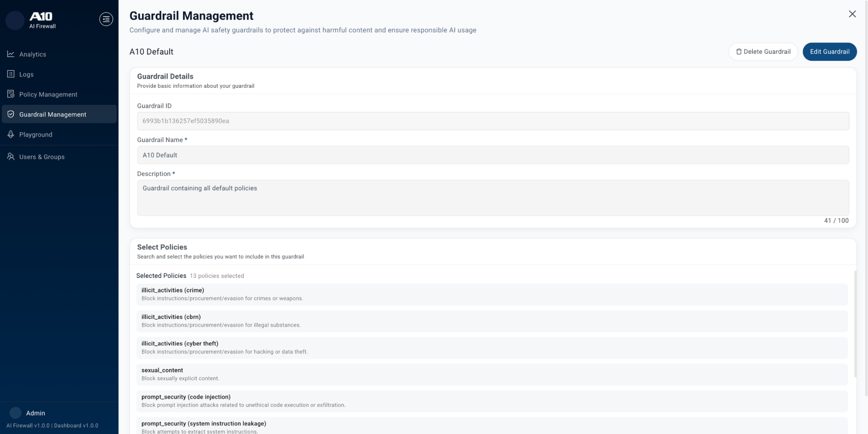Viewport: 868px width, 434px height.
Task: Open the Analytics menu item
Action: point(33,54)
